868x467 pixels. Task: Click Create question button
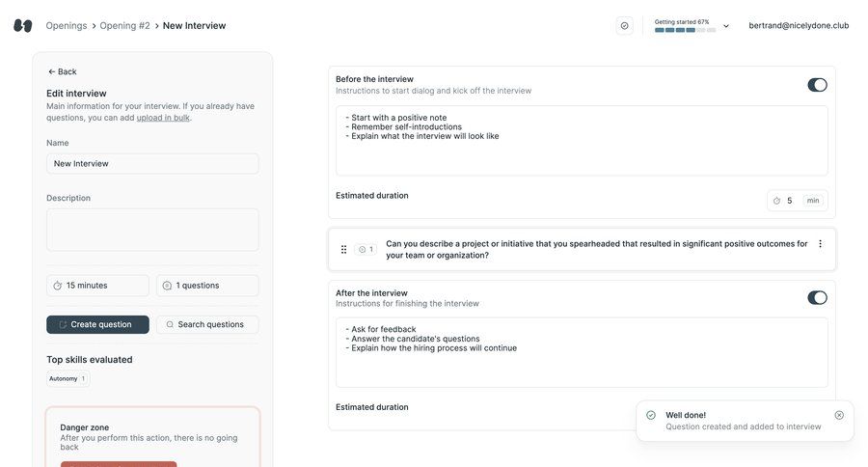tap(98, 324)
